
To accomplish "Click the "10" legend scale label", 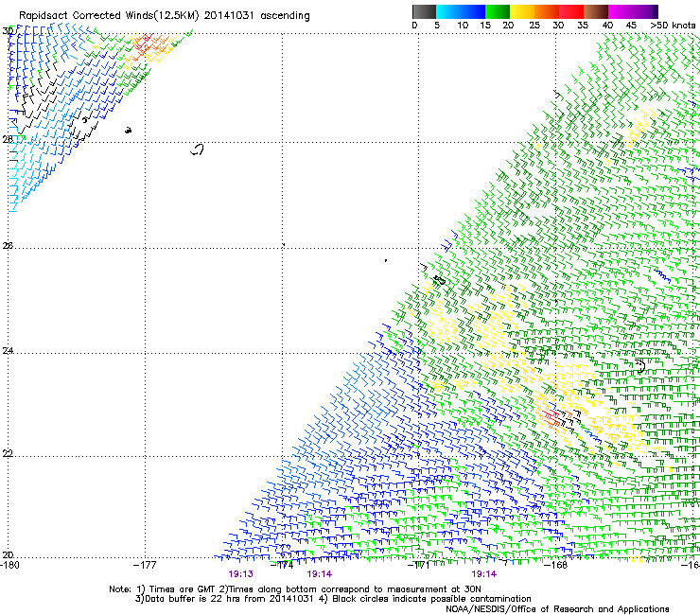I will pyautogui.click(x=463, y=26).
